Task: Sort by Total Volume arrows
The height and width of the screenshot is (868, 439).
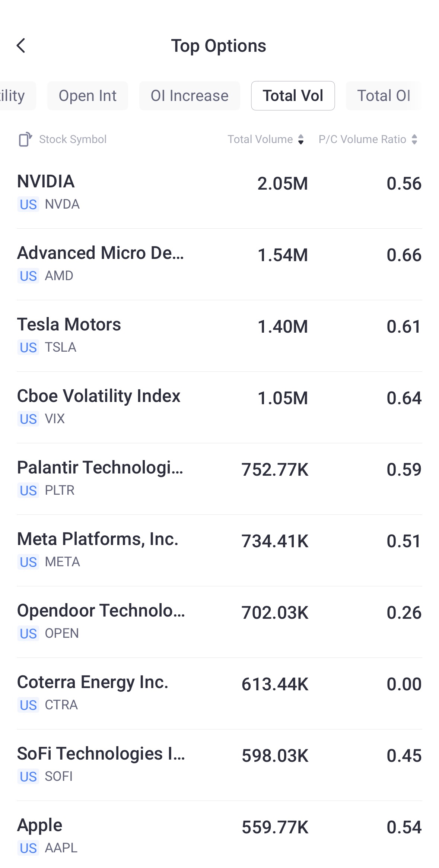Action: coord(301,139)
